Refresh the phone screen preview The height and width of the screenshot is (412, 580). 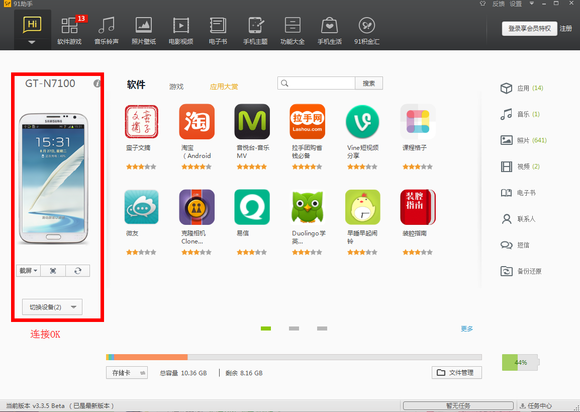pyautogui.click(x=78, y=271)
